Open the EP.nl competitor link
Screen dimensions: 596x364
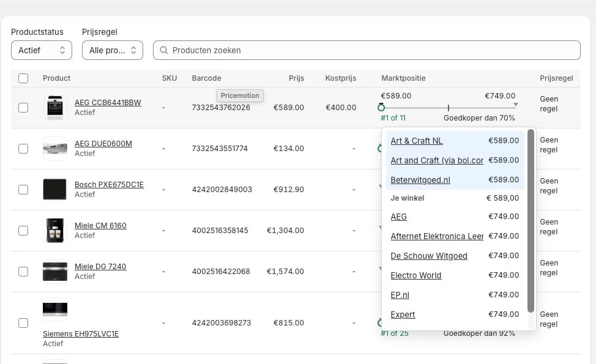(x=400, y=295)
